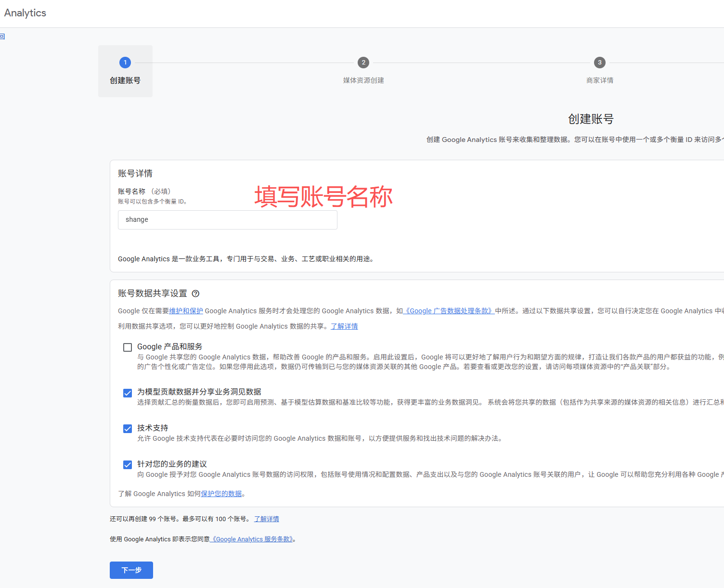Image resolution: width=724 pixels, height=588 pixels.
Task: Click text 还可以再创建 99 个账号
Action: [x=143, y=519]
